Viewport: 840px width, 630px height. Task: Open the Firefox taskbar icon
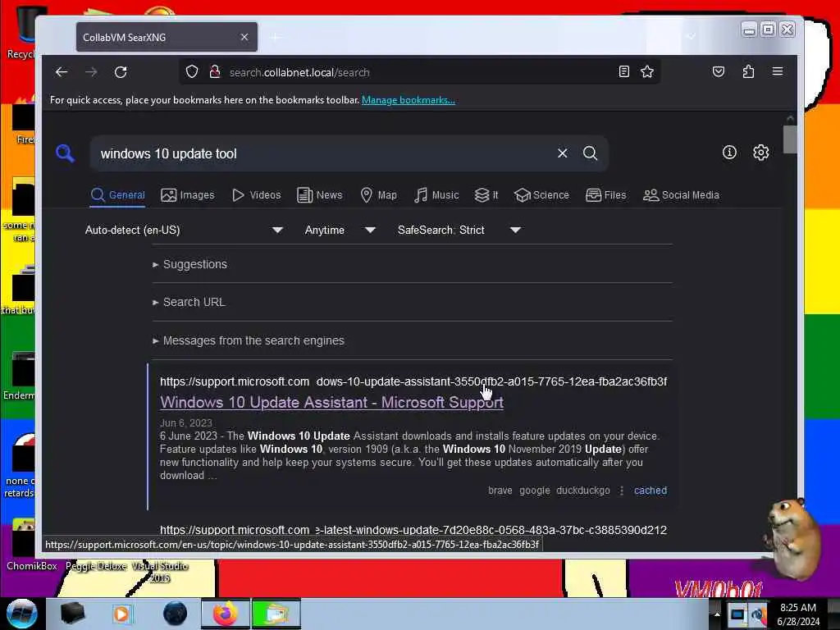click(225, 614)
